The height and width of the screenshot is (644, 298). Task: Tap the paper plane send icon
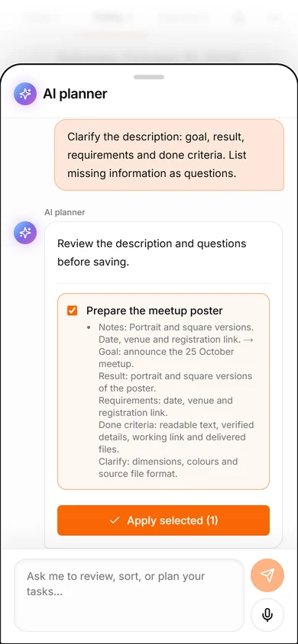click(x=267, y=575)
